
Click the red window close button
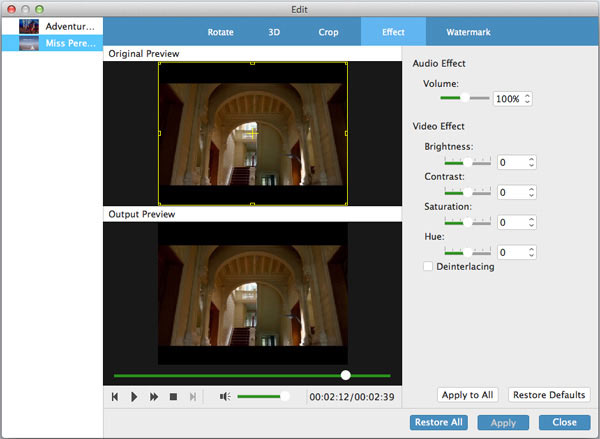(x=11, y=9)
